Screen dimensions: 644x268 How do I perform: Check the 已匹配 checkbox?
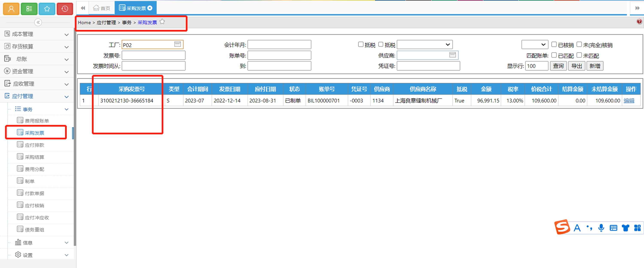pyautogui.click(x=554, y=55)
